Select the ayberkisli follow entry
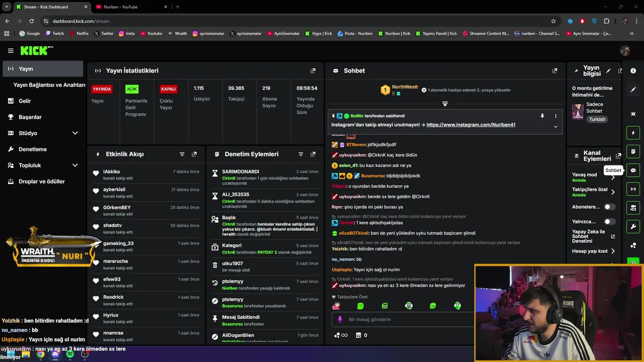The height and width of the screenshot is (362, 644). tap(145, 193)
